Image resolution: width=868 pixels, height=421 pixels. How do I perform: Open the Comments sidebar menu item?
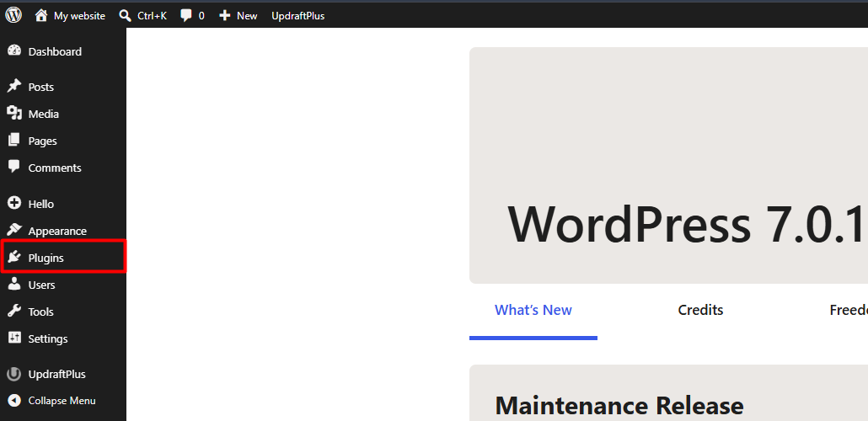click(x=63, y=168)
